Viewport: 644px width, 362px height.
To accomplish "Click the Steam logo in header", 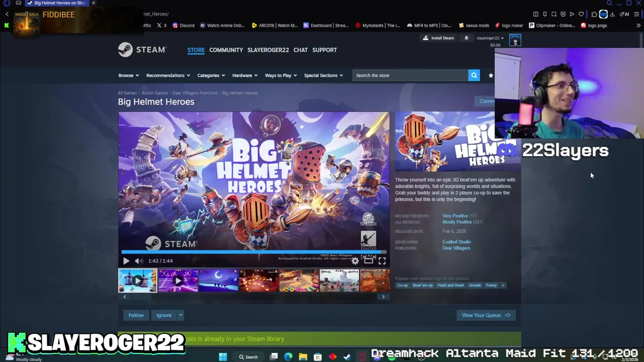I will pyautogui.click(x=142, y=50).
